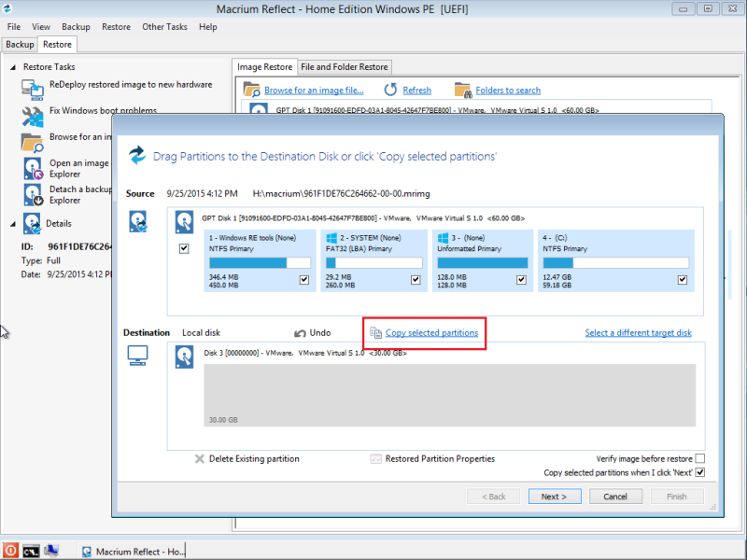Open the Help menu
The width and height of the screenshot is (747, 560).
(207, 27)
